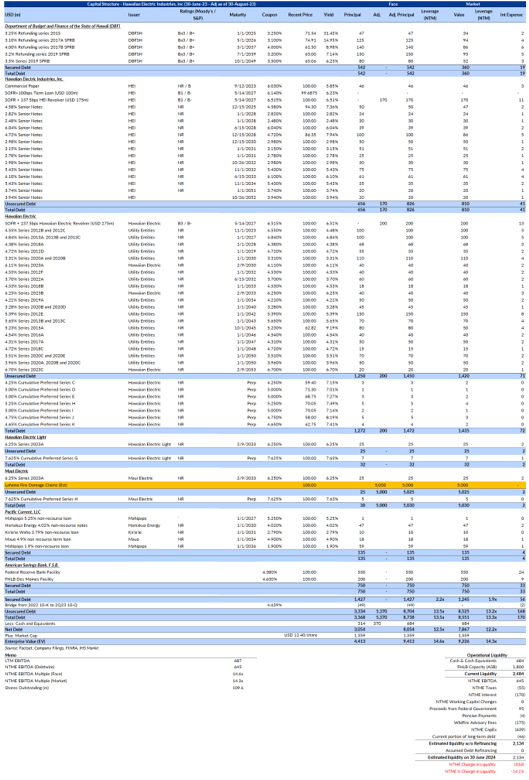The height and width of the screenshot is (780, 529).
Task: Select 'NTME EBITDA Multiple (Market)' label
Action: point(36,681)
